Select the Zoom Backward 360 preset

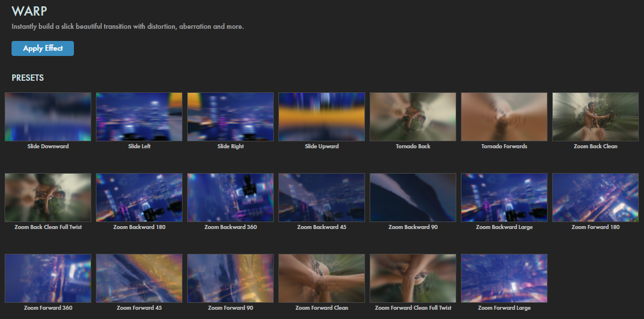[x=230, y=197]
